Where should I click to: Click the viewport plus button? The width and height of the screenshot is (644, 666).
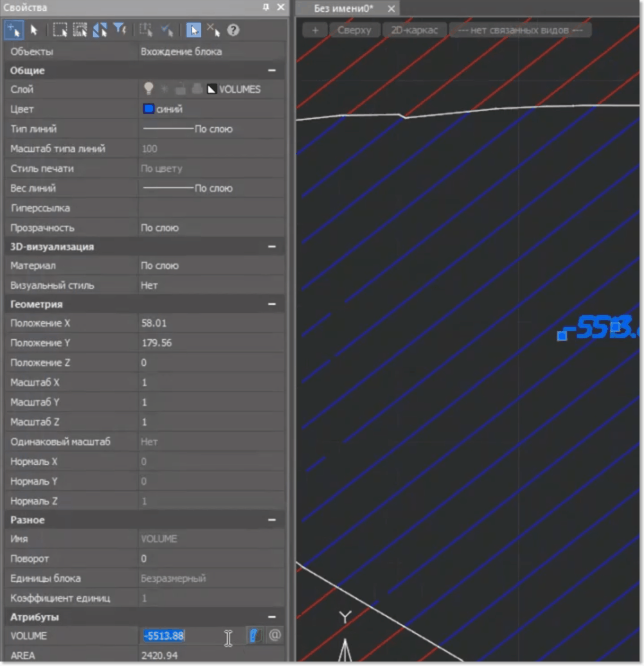(315, 30)
